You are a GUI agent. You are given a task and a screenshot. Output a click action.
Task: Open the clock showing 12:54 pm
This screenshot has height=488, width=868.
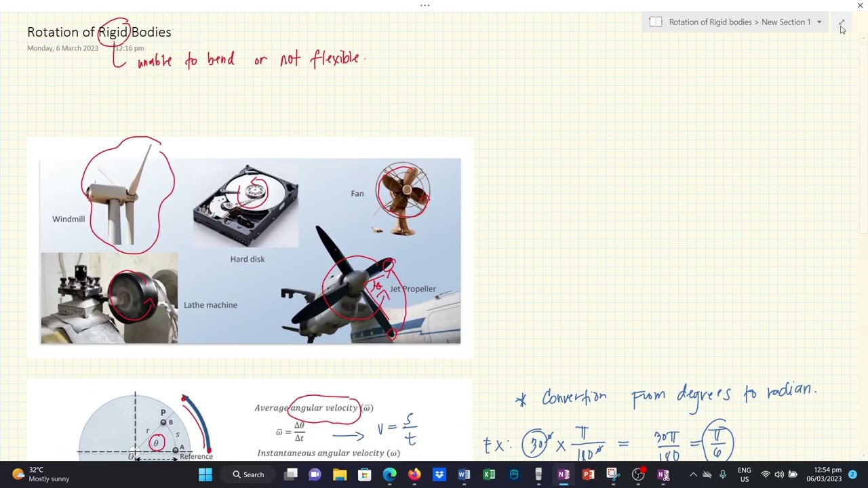(824, 474)
